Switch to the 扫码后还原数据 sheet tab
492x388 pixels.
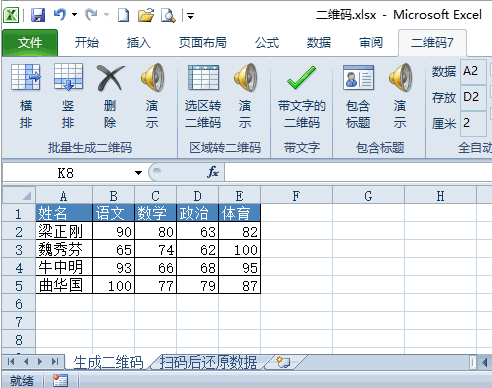coord(208,362)
